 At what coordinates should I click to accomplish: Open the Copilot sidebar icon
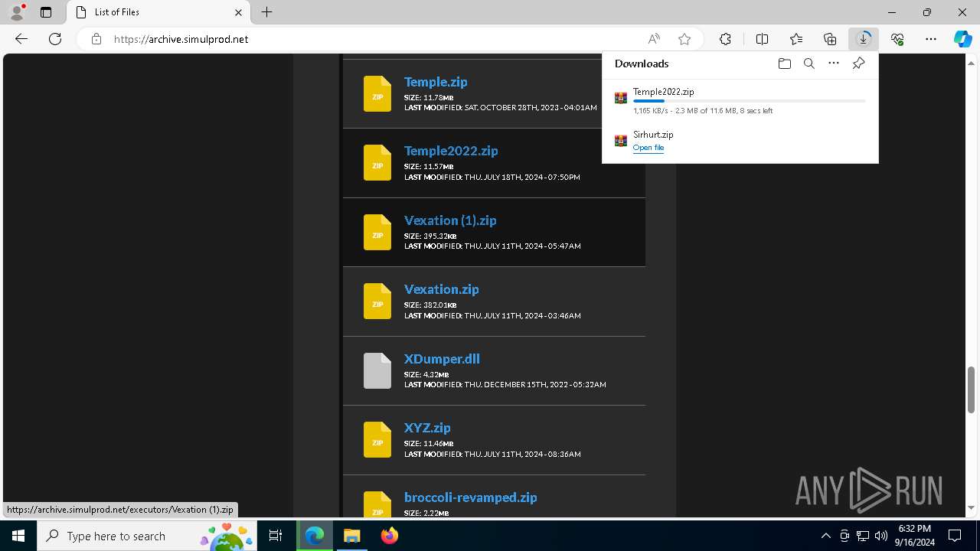(x=962, y=39)
